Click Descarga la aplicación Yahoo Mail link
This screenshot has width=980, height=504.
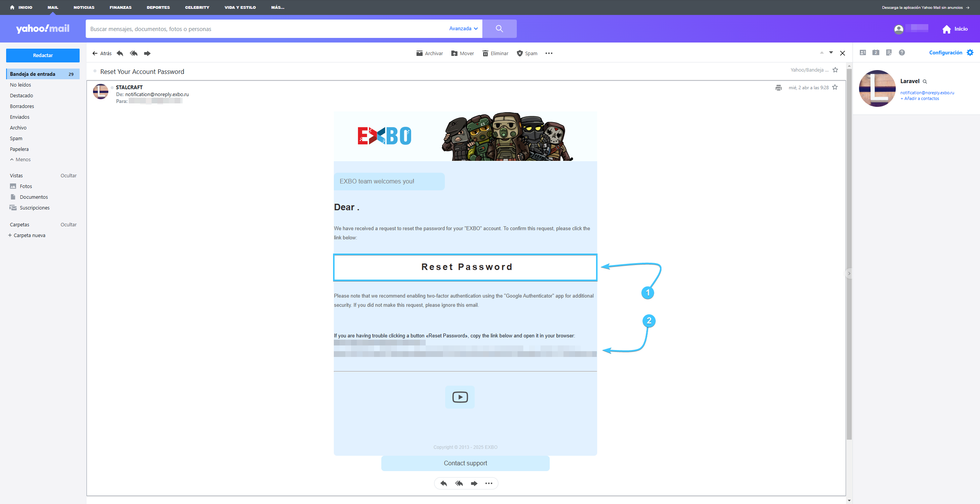click(925, 7)
